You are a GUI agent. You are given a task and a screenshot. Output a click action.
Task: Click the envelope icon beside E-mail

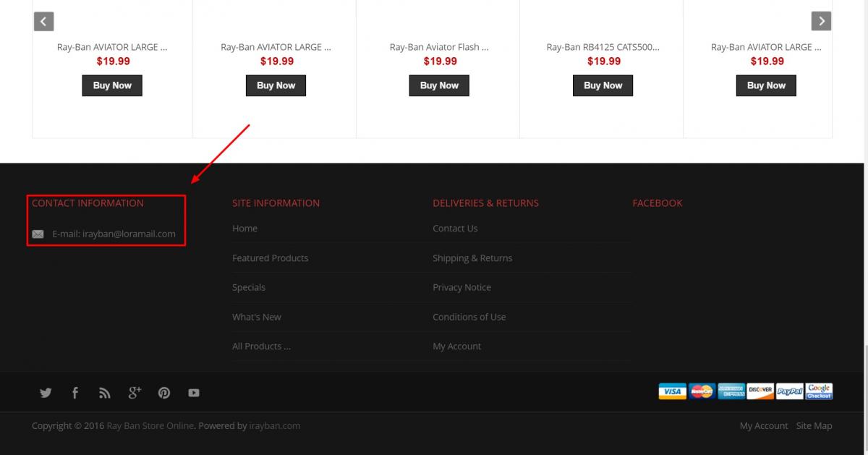[38, 234]
